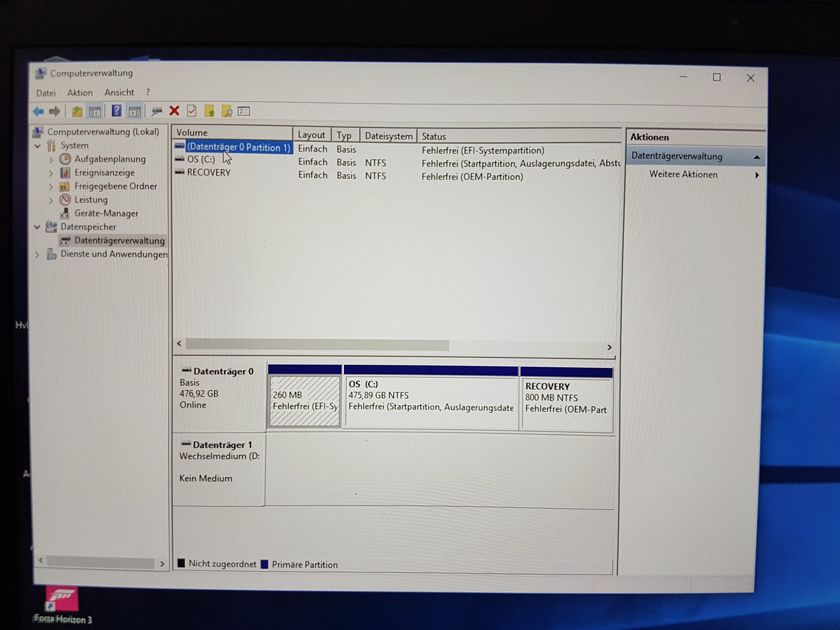Expand the Aufgabenplanung tree node
The image size is (840, 630).
(x=51, y=160)
